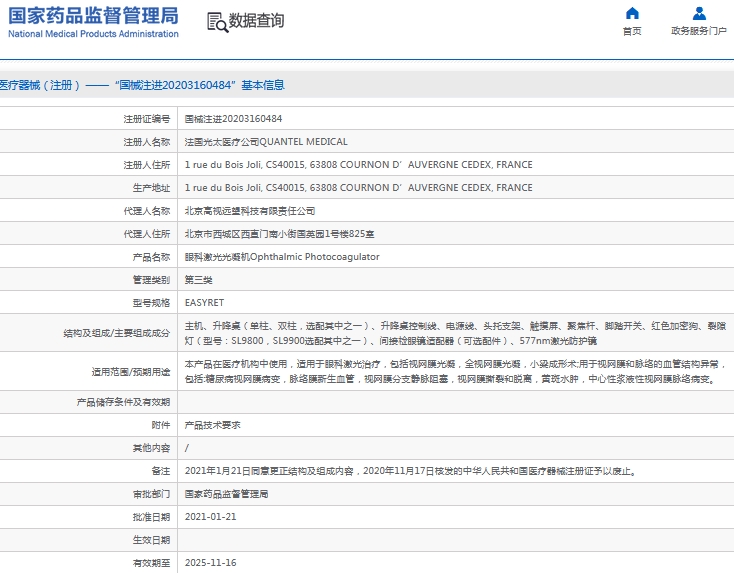Click the 附件 row label
The height and width of the screenshot is (573, 734).
(161, 425)
